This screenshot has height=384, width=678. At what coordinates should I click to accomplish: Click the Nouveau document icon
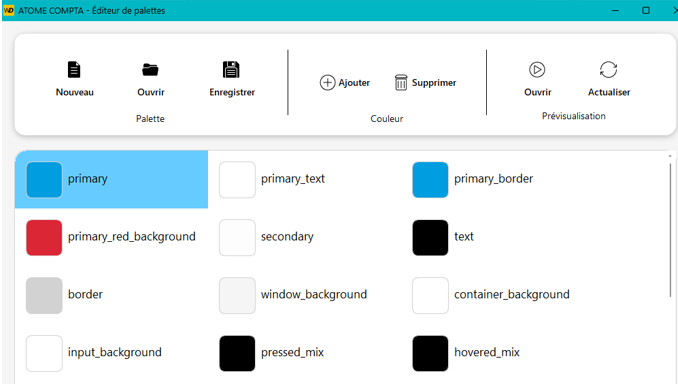(74, 69)
